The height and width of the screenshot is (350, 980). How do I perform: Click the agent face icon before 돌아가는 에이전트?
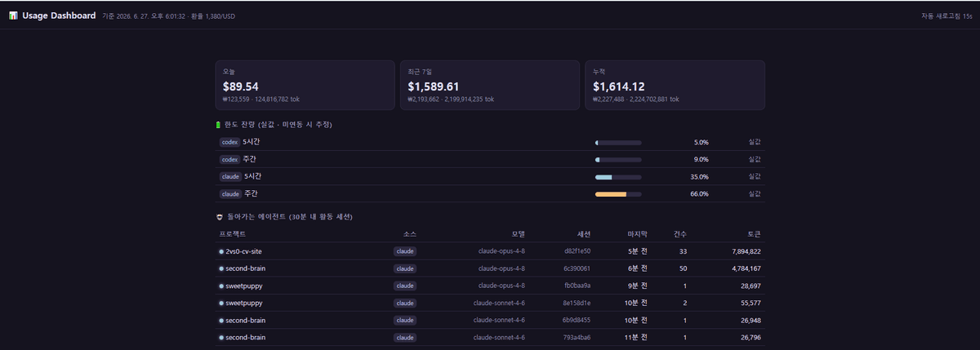tap(220, 217)
